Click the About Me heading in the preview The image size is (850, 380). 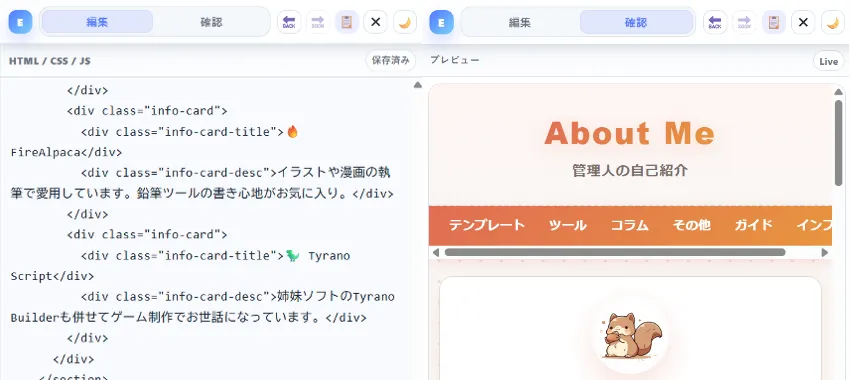(630, 133)
